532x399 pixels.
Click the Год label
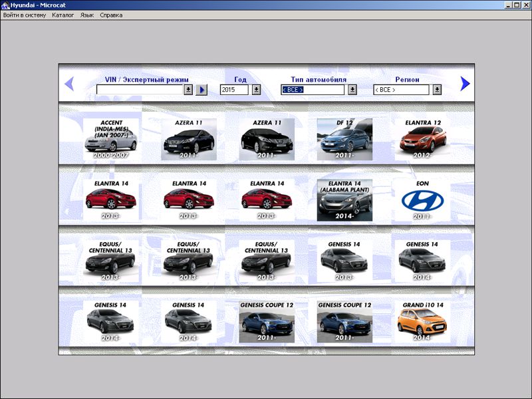point(240,79)
